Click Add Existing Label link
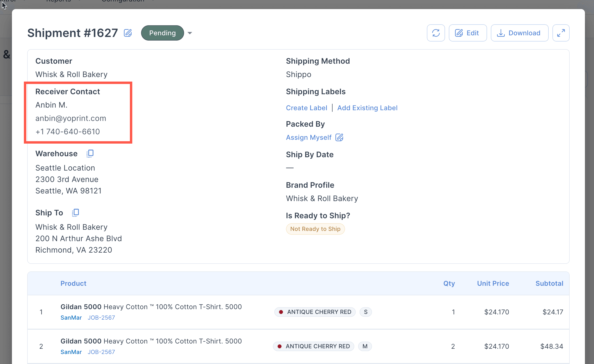The image size is (594, 364). 367,108
